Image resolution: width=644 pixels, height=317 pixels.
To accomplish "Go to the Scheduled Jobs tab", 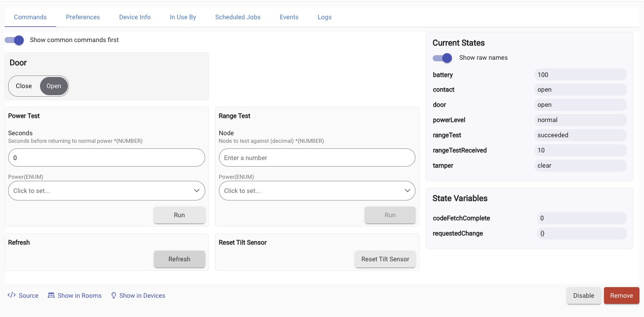I will pos(238,17).
